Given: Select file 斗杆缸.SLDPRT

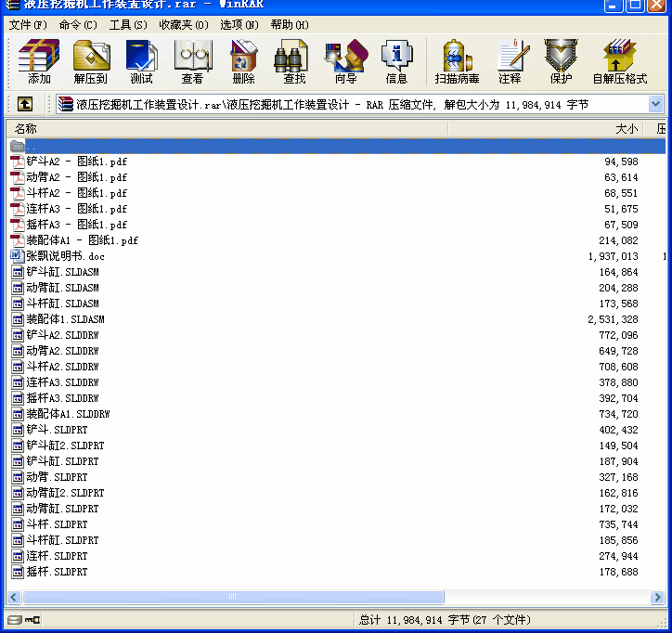Looking at the screenshot, I should pyautogui.click(x=62, y=540).
